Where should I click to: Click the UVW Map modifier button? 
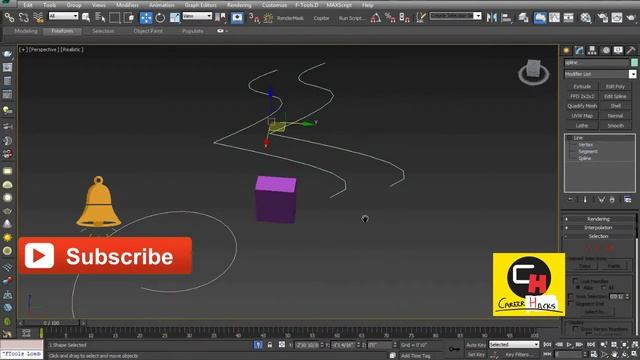pyautogui.click(x=582, y=116)
